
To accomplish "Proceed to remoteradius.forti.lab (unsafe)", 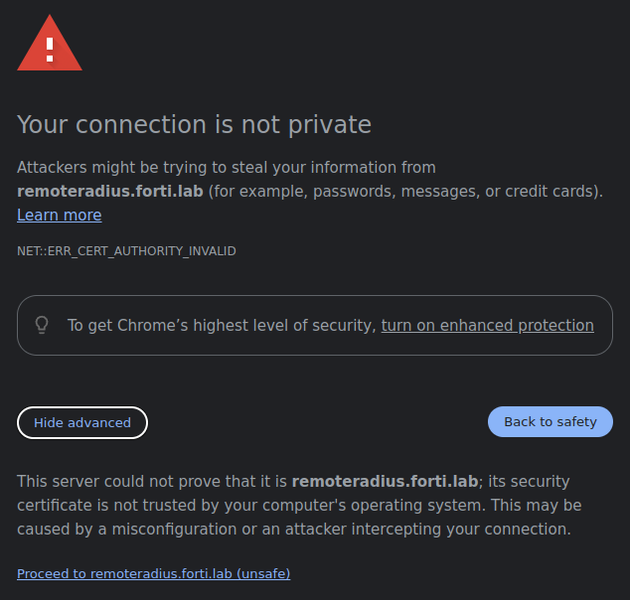I will point(153,573).
